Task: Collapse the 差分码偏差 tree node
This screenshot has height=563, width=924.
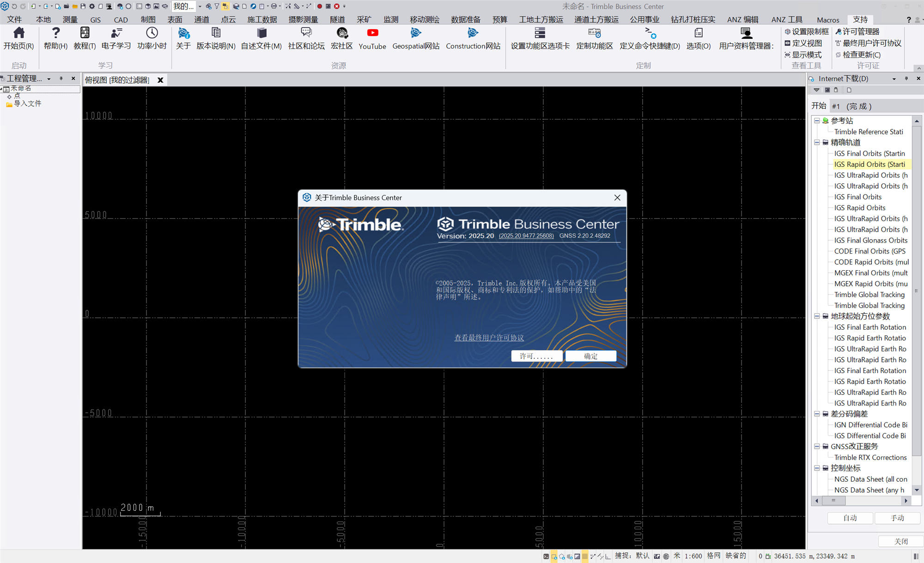Action: 817,414
